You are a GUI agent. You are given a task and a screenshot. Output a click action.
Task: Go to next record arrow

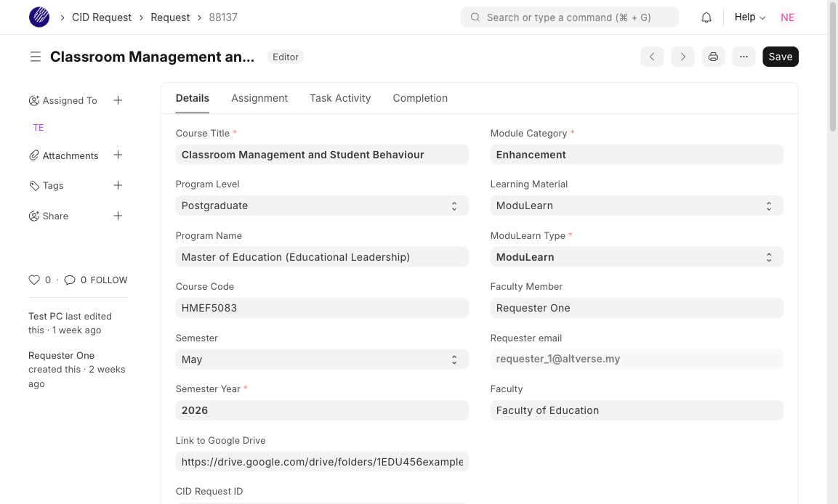tap(682, 57)
